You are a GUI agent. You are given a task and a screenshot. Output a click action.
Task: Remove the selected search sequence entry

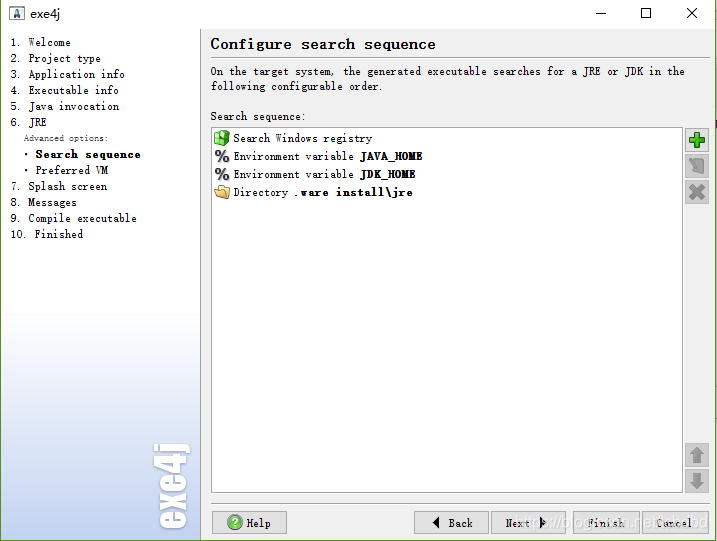point(696,192)
